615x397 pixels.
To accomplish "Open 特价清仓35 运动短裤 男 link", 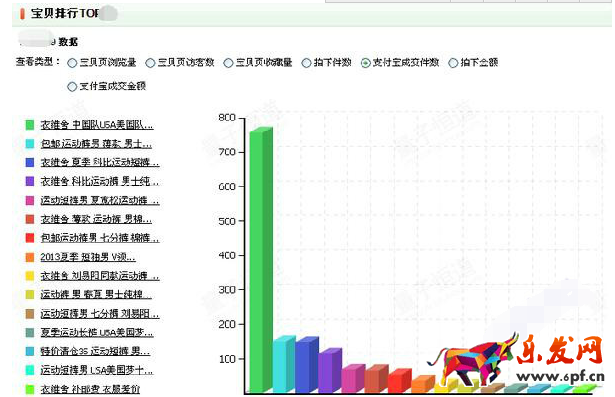I will (x=95, y=351).
